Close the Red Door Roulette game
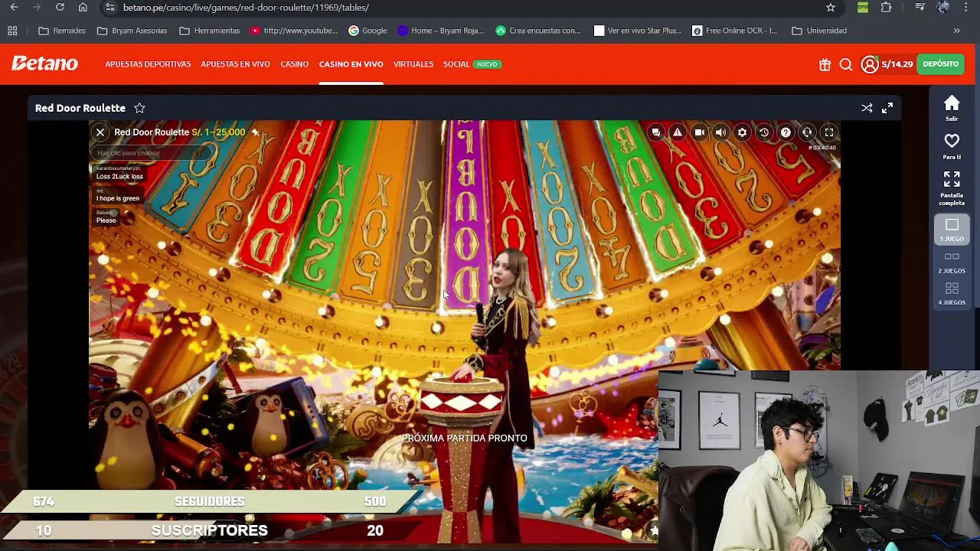This screenshot has width=980, height=551. [x=100, y=132]
